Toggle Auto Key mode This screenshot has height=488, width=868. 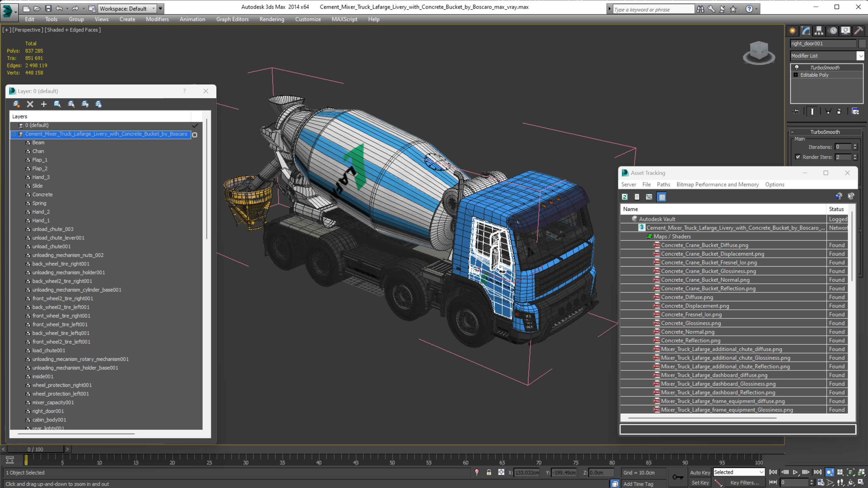point(700,472)
